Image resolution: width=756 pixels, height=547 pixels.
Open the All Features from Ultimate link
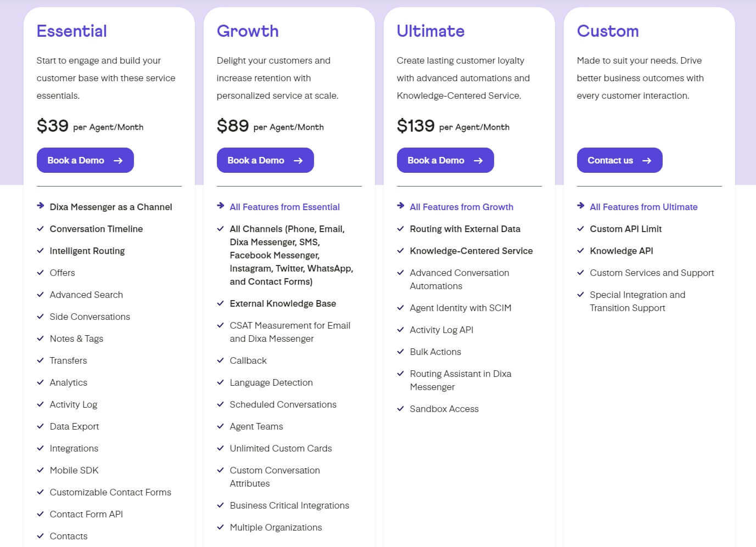pyautogui.click(x=643, y=207)
